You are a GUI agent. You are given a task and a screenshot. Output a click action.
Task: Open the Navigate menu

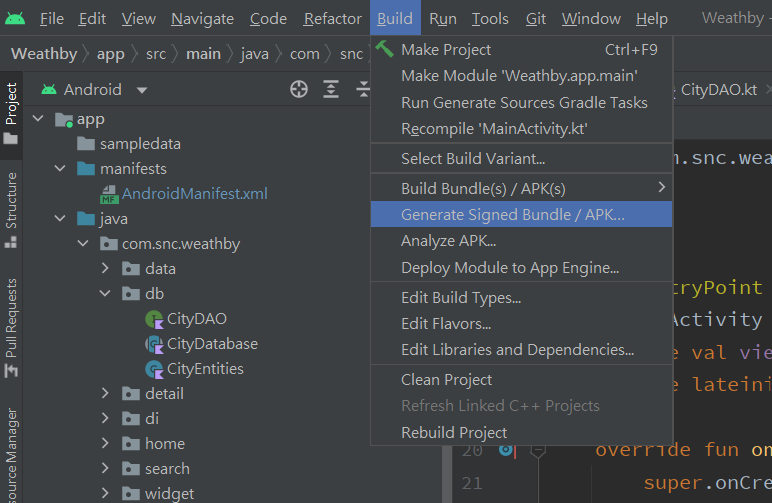202,19
